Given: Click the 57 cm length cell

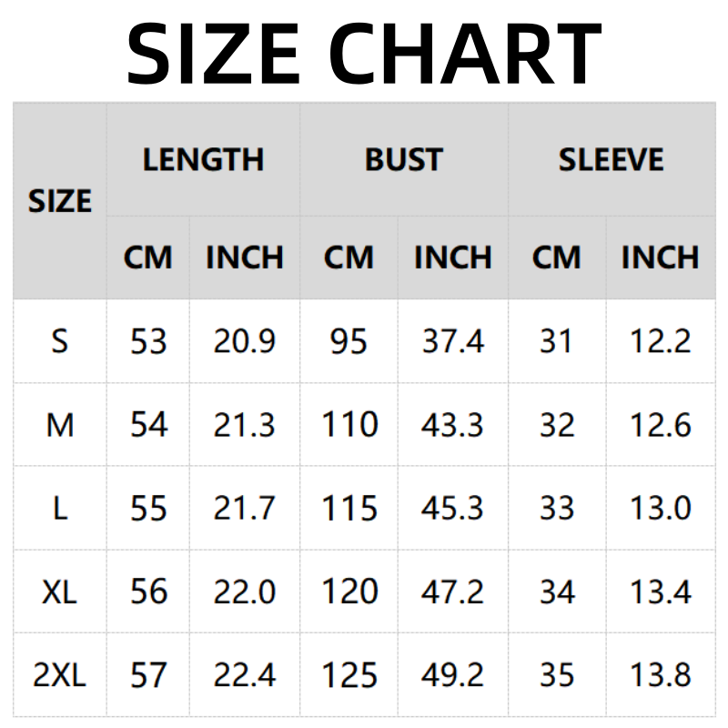Looking at the screenshot, I should [148, 675].
